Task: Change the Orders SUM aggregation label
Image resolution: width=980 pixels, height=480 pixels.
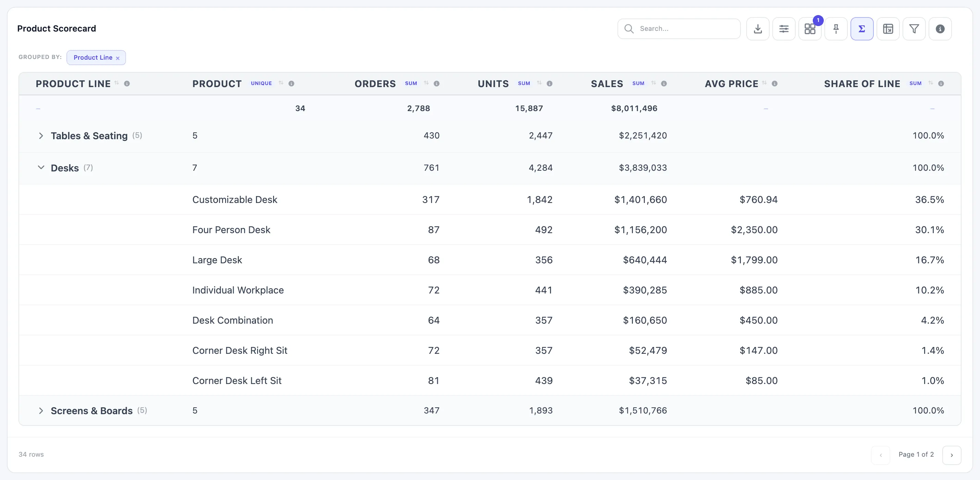Action: tap(411, 83)
